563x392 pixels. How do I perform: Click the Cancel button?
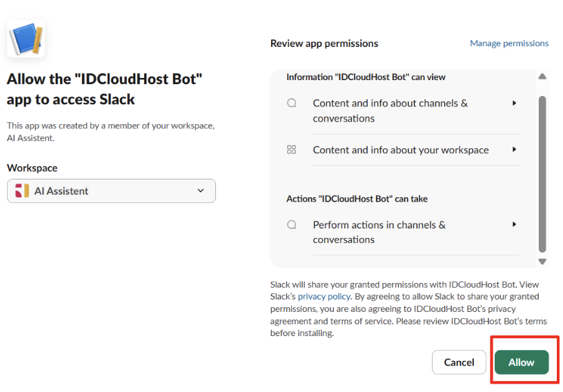[459, 362]
